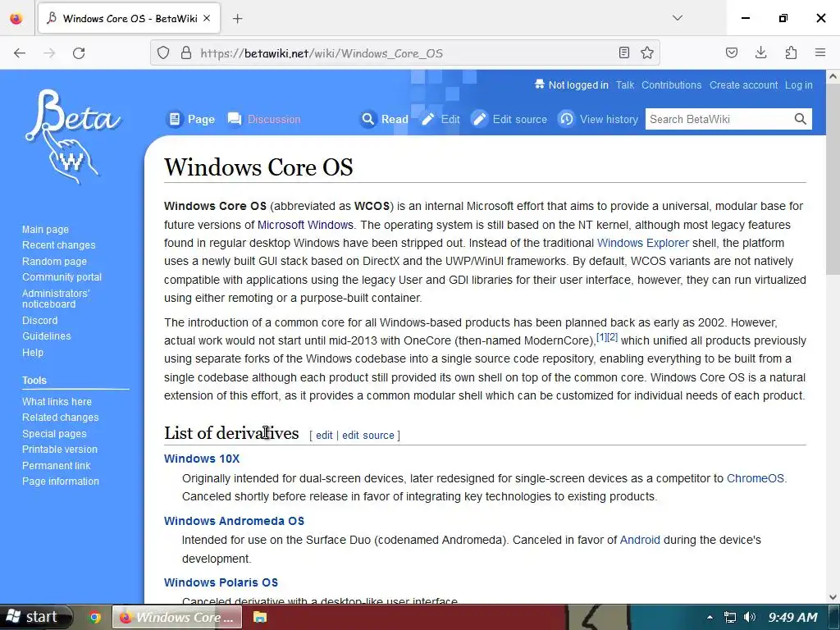Image resolution: width=840 pixels, height=630 pixels.
Task: Click the page vertical scrollbar
Action: (833, 336)
